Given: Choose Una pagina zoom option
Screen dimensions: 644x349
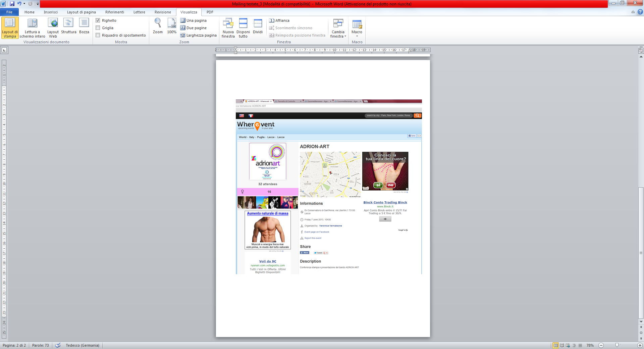Looking at the screenshot, I should [x=194, y=20].
